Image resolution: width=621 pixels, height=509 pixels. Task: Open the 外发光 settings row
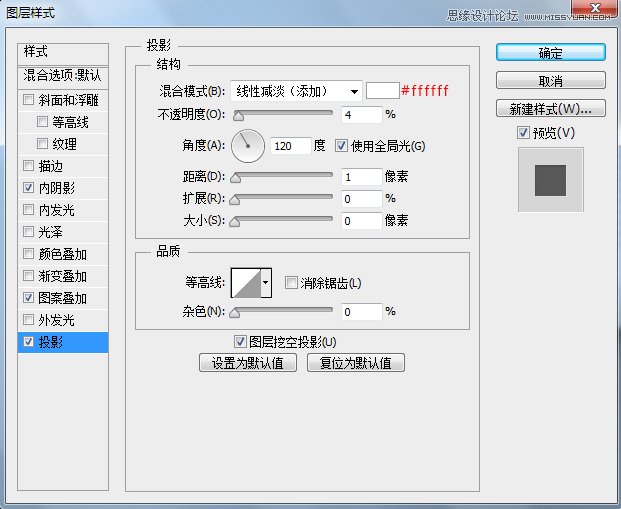(63, 320)
